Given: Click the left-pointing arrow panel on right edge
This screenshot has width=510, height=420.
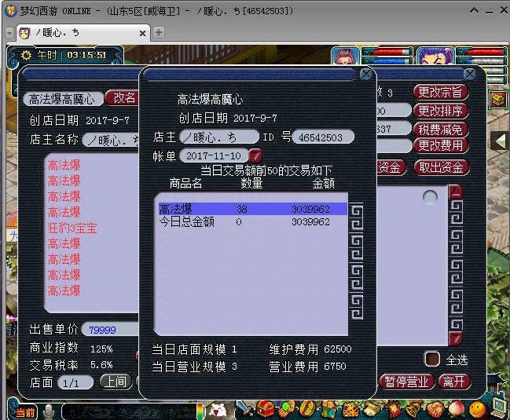Looking at the screenshot, I should point(499,141).
